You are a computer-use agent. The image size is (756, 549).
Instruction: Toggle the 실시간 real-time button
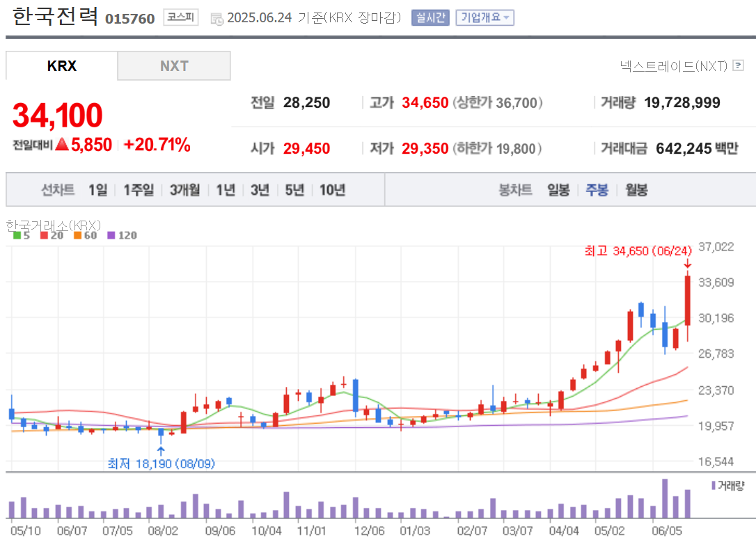tap(430, 17)
